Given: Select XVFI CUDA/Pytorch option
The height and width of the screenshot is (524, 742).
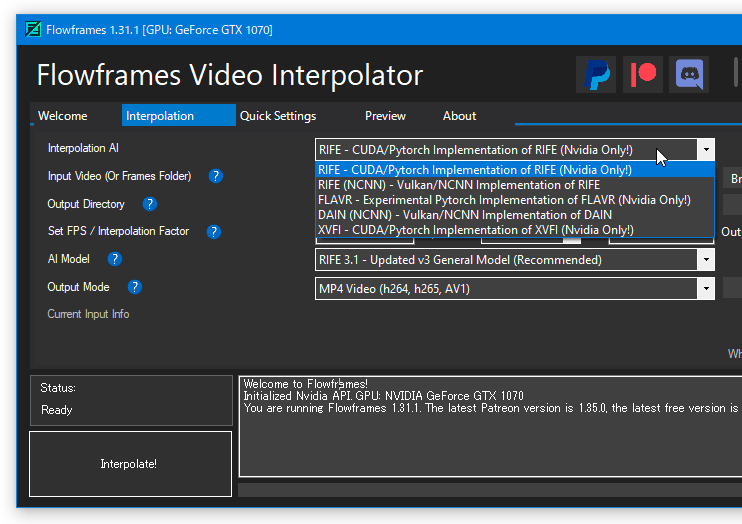Looking at the screenshot, I should (x=515, y=230).
